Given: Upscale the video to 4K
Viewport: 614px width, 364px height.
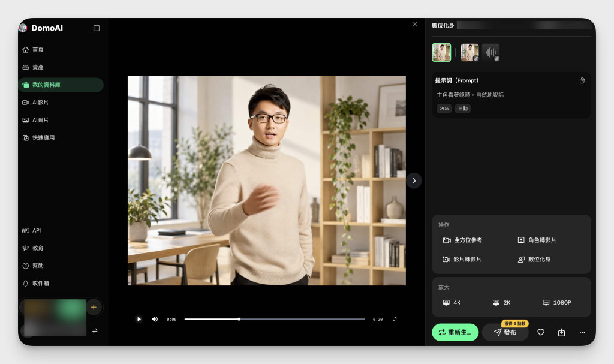Looking at the screenshot, I should (x=452, y=302).
